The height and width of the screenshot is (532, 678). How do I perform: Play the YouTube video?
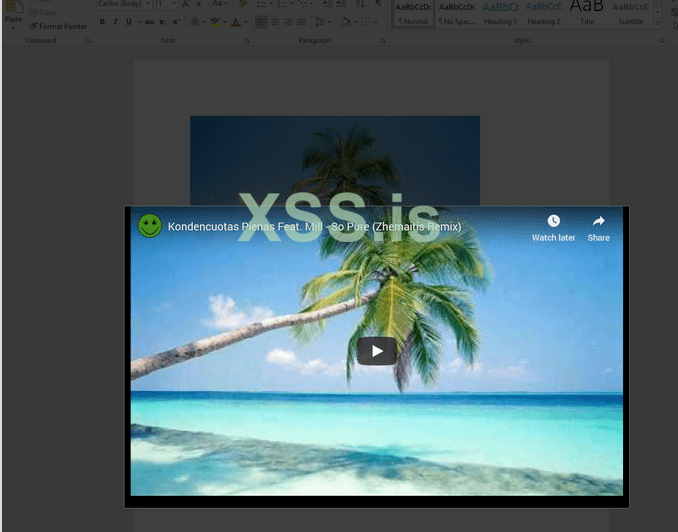click(377, 351)
